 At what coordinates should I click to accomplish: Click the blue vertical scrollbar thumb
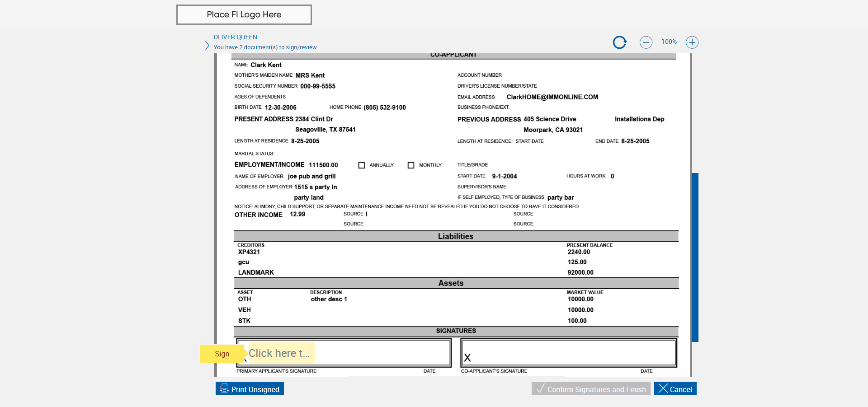695,257
